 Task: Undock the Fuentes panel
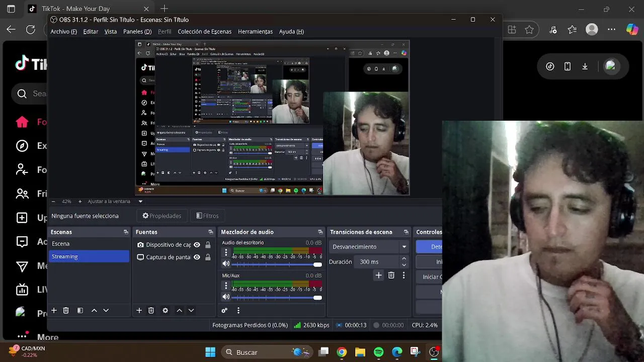tap(210, 232)
